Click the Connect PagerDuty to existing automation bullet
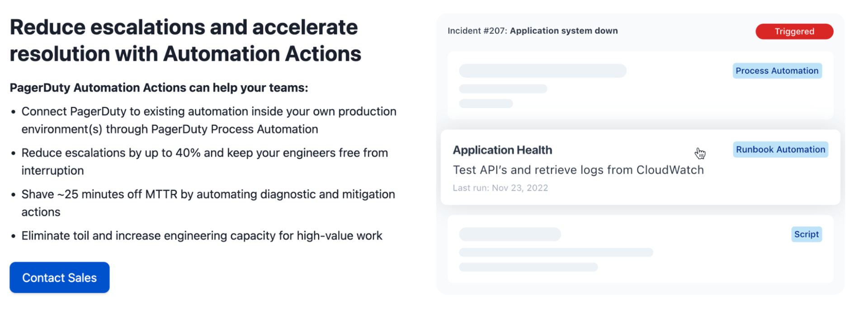The image size is (868, 321). tap(208, 120)
